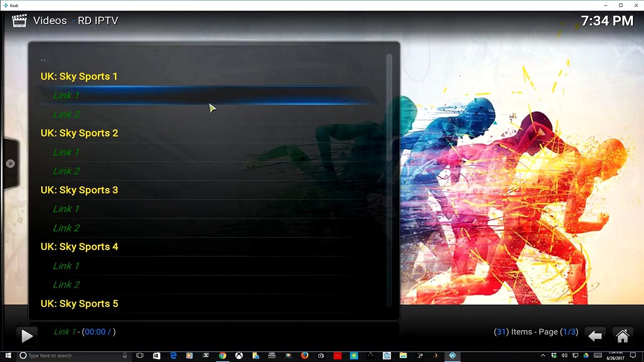Screen dimensions: 644x362
Task: Switch to the Kodi taskbar icon
Action: tap(452, 355)
